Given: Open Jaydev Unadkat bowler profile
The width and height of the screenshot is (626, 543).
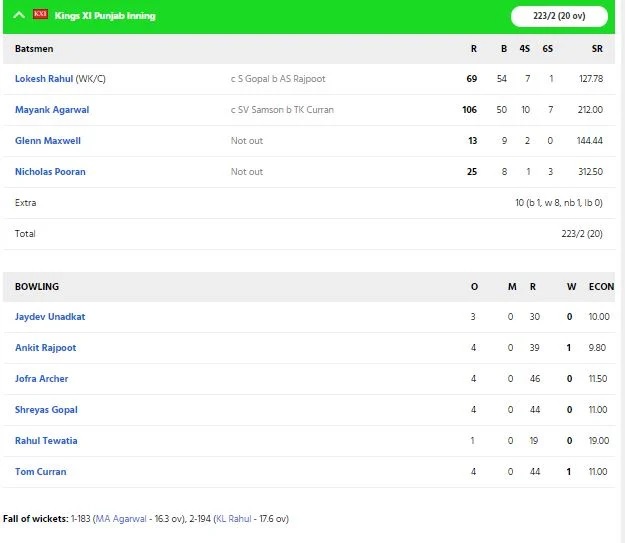Looking at the screenshot, I should 50,317.
